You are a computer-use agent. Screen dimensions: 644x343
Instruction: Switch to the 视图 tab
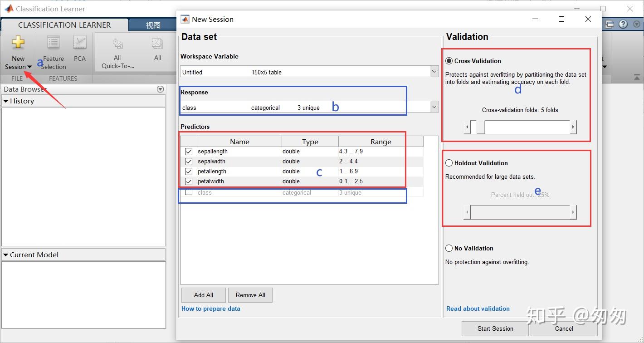point(153,25)
